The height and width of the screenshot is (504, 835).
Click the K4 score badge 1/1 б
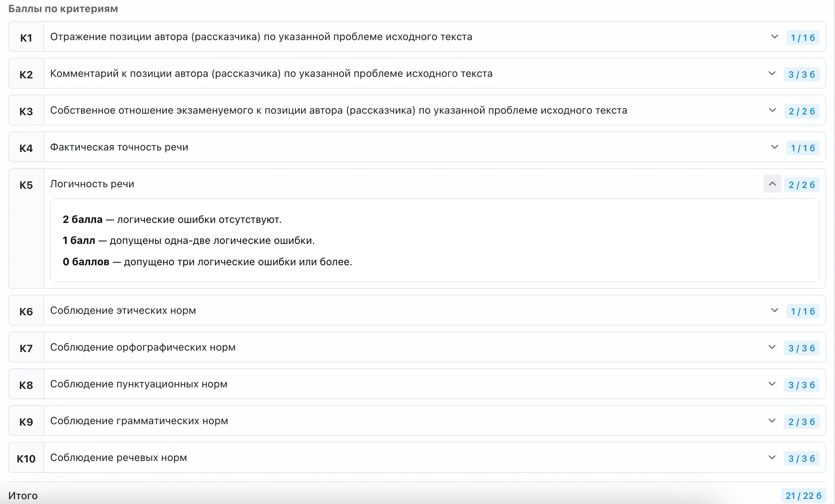[x=803, y=148]
